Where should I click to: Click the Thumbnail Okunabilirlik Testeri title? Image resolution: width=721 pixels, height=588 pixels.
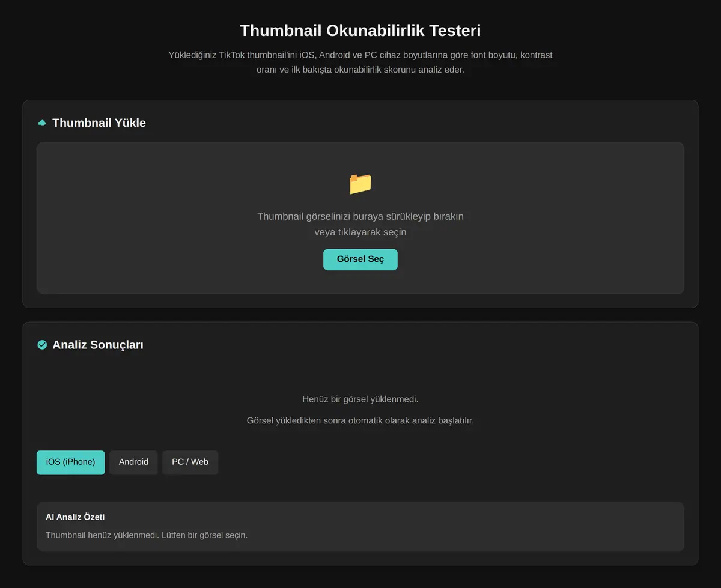coord(360,31)
